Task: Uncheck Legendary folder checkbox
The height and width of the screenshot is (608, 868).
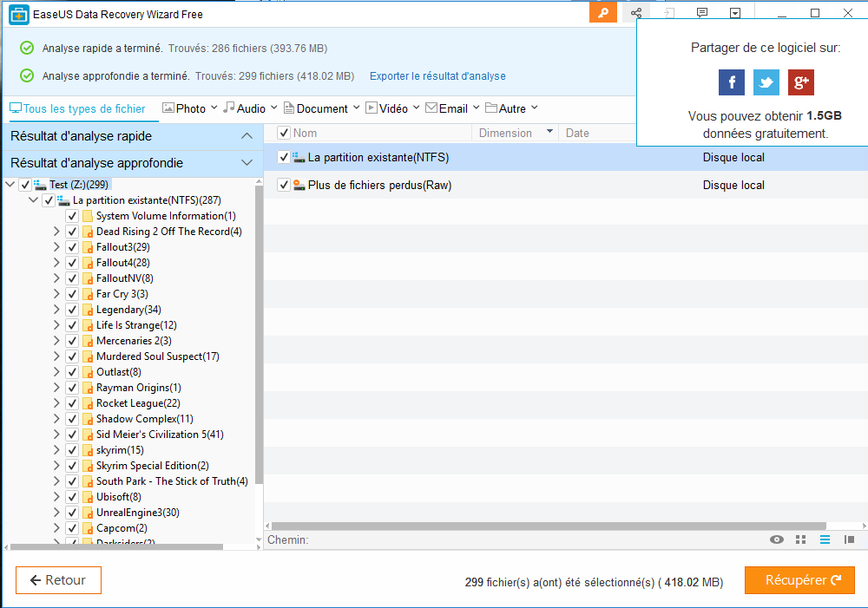Action: coord(72,310)
